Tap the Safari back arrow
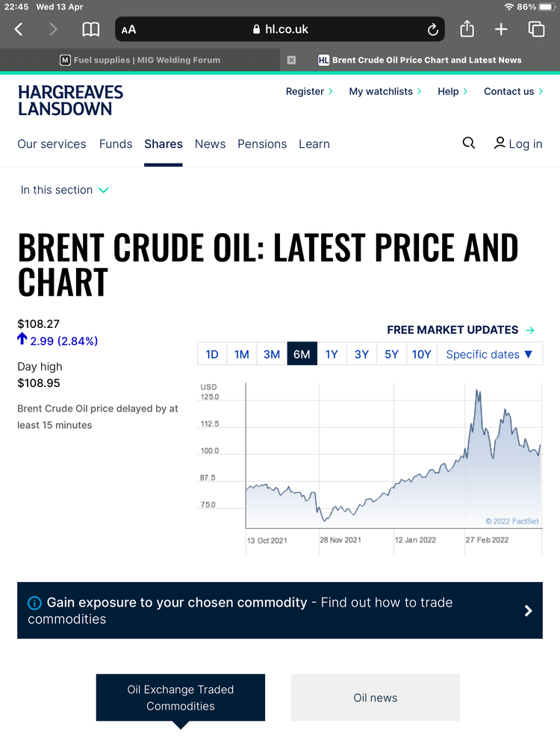 tap(19, 30)
